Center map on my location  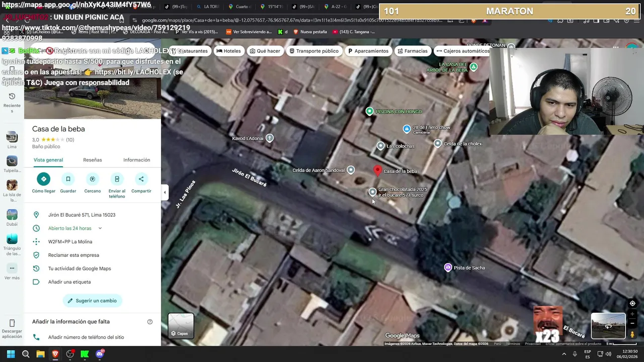pyautogui.click(x=632, y=303)
